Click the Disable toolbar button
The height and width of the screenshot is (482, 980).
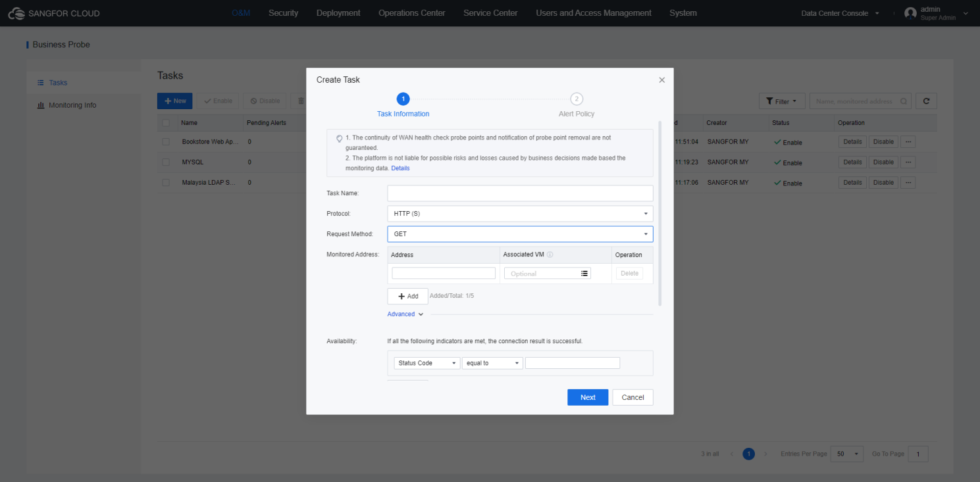265,101
